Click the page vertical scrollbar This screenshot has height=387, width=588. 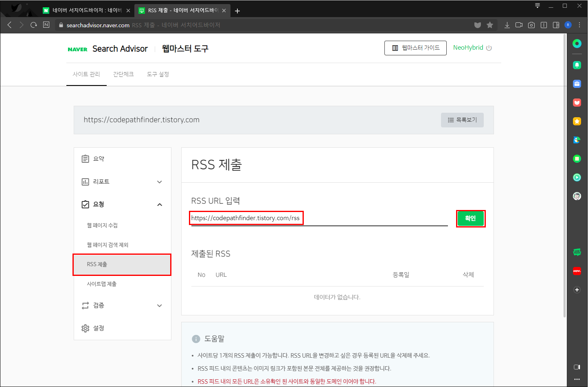(564, 175)
